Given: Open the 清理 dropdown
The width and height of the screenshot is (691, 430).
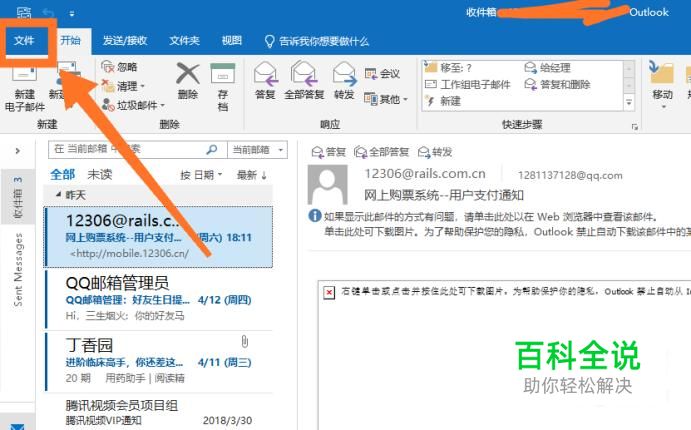Looking at the screenshot, I should [123, 86].
